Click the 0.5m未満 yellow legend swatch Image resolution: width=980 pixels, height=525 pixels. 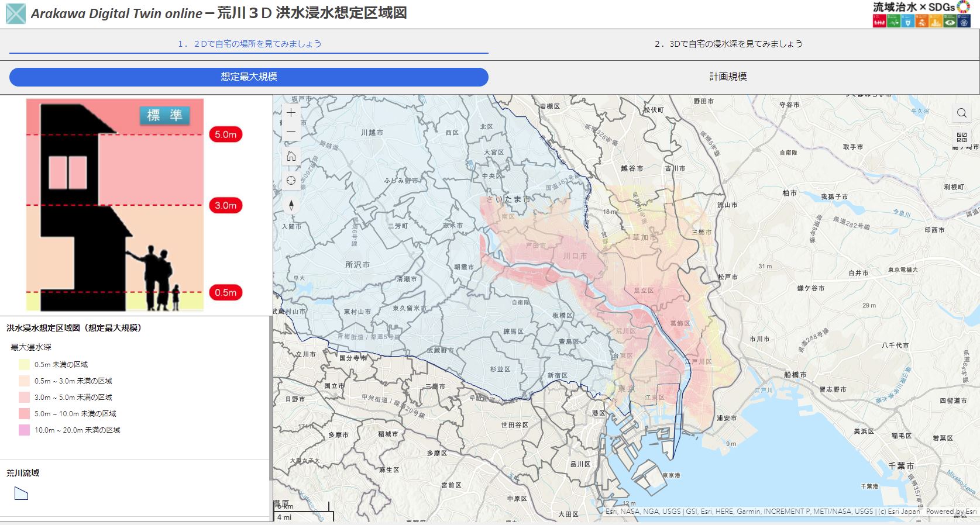coord(24,364)
